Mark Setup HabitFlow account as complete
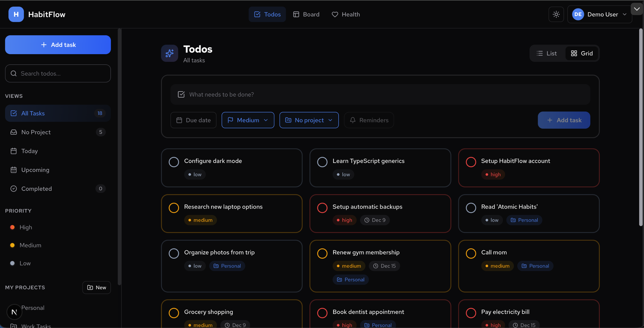Image resolution: width=644 pixels, height=328 pixels. 471,162
